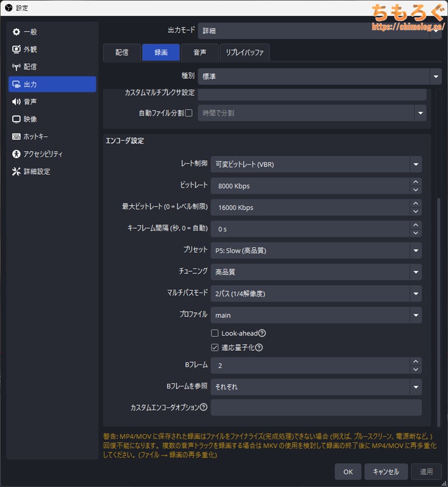
Task: Switch to the 音声 tab
Action: click(199, 53)
